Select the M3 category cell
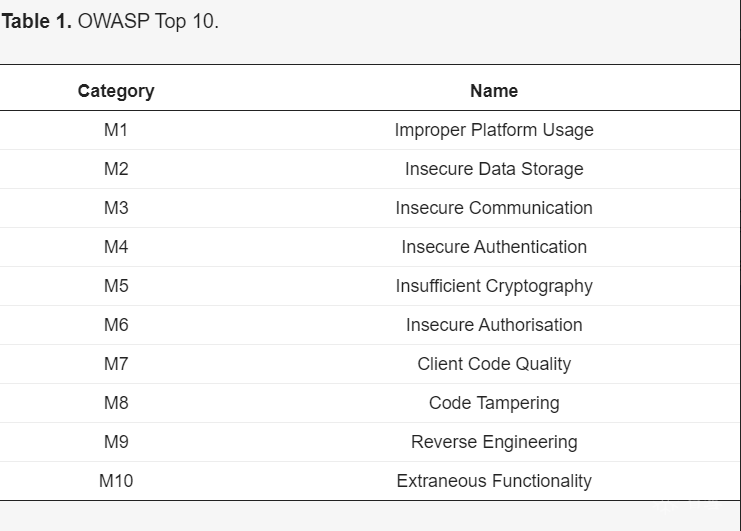Screen dimensions: 741x531 point(116,208)
